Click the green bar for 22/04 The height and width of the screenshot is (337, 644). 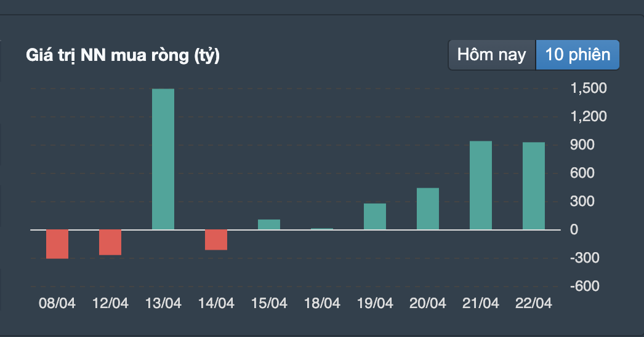point(534,186)
